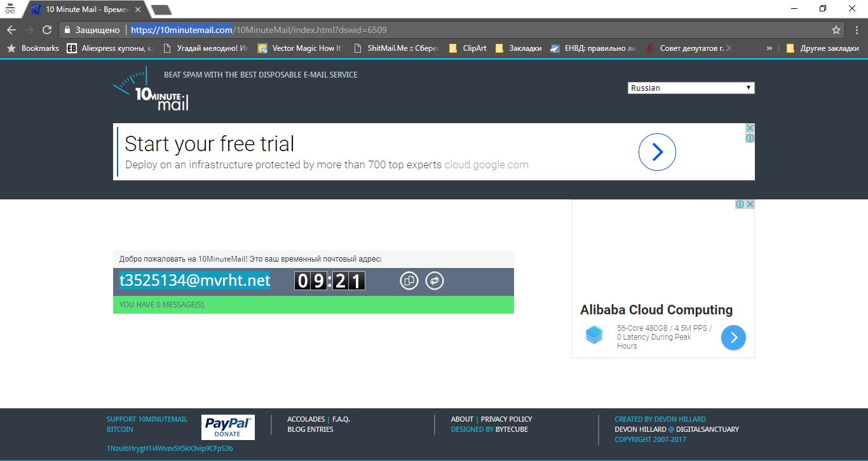Click the YOU HAVE 0 MESSAGE(S) bar

point(313,304)
